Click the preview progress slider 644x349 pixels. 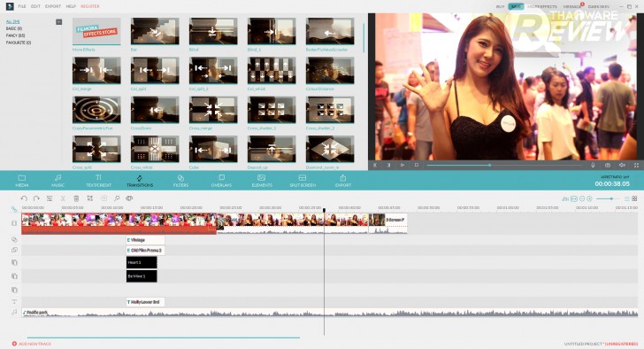tap(504, 166)
